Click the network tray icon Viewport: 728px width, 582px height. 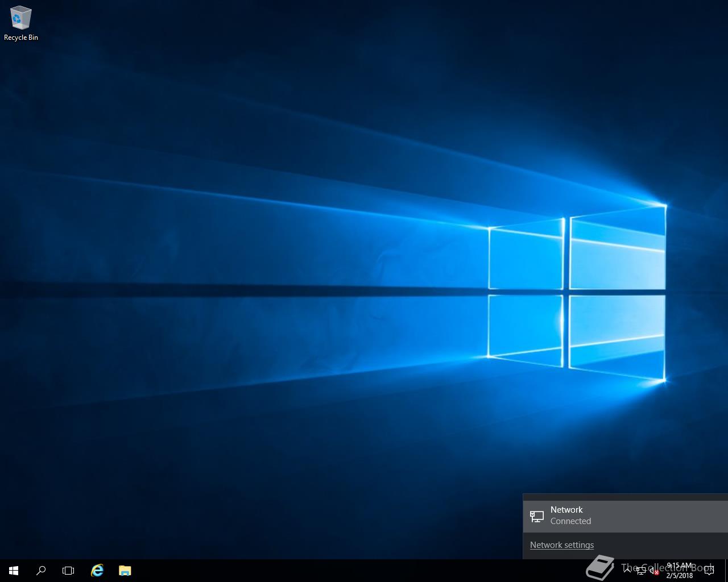click(x=641, y=571)
